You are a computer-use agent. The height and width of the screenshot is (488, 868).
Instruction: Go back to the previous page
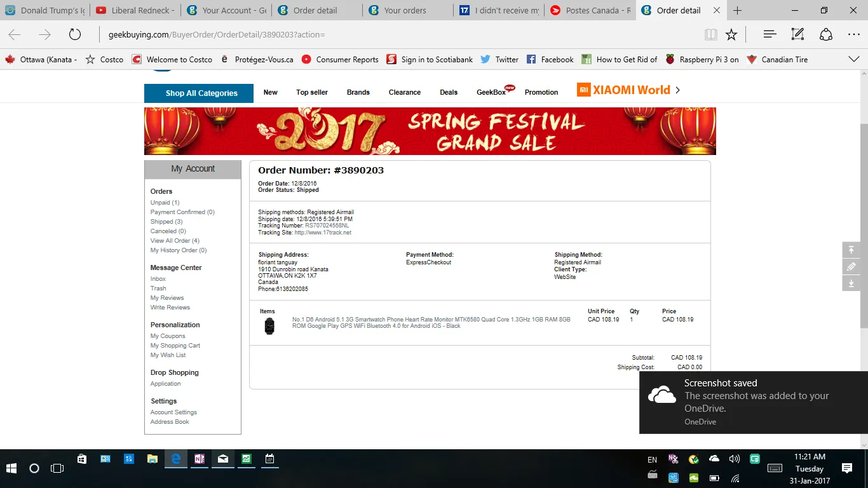tap(15, 35)
